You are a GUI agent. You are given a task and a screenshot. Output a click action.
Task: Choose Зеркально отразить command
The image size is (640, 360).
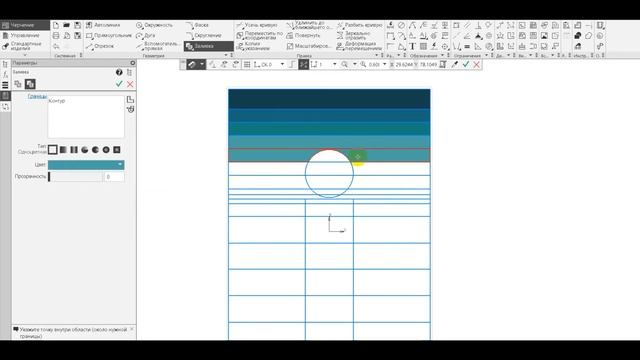(x=353, y=36)
